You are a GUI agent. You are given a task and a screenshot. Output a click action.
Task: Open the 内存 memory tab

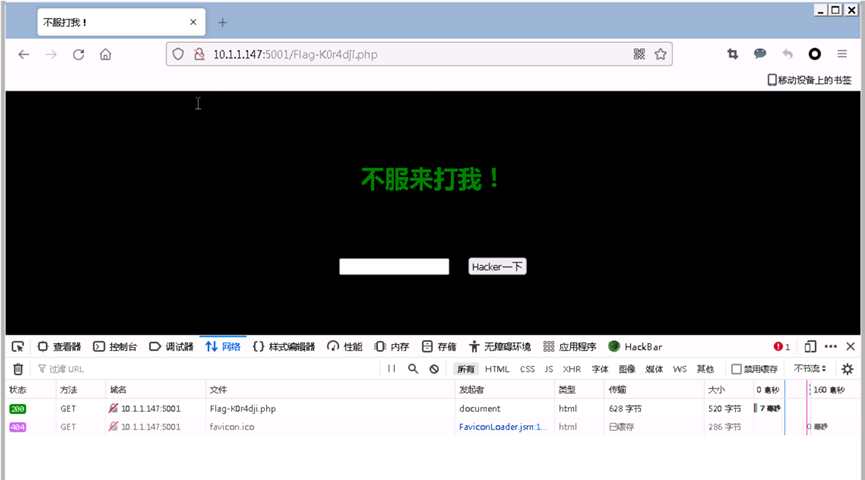(391, 346)
